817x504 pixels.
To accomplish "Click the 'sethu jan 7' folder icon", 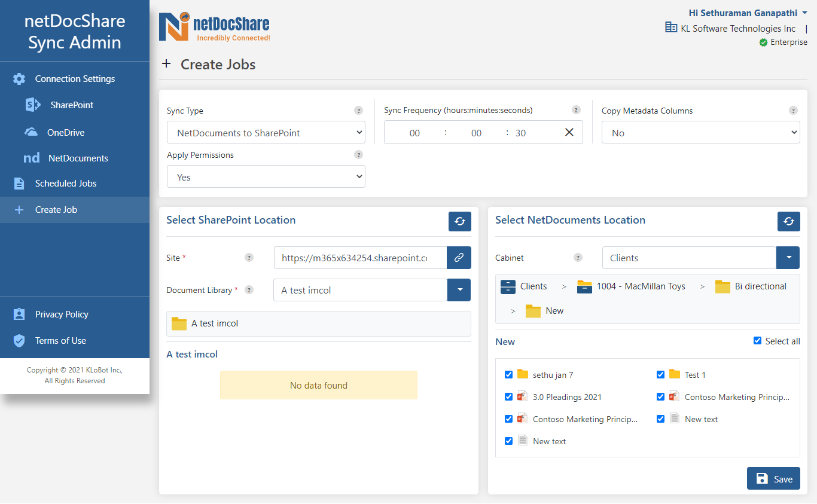I will [523, 374].
